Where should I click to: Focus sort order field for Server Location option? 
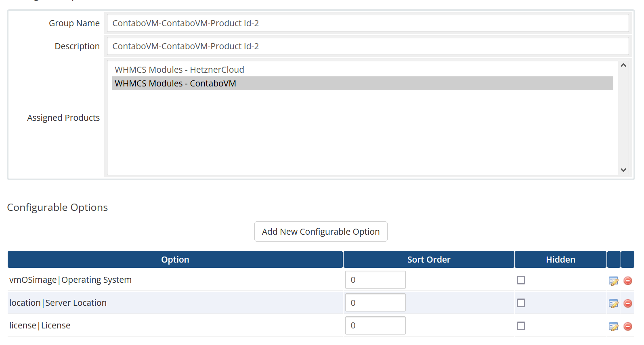(x=375, y=303)
